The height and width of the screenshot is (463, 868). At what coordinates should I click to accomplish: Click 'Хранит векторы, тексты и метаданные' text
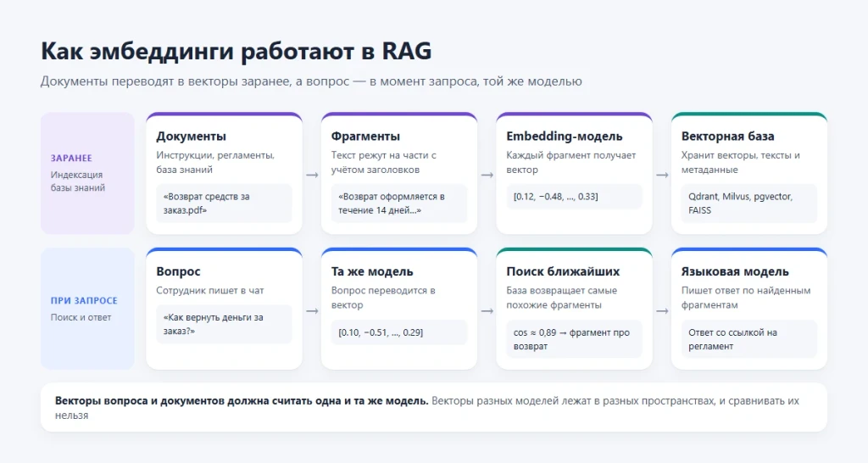pos(740,162)
